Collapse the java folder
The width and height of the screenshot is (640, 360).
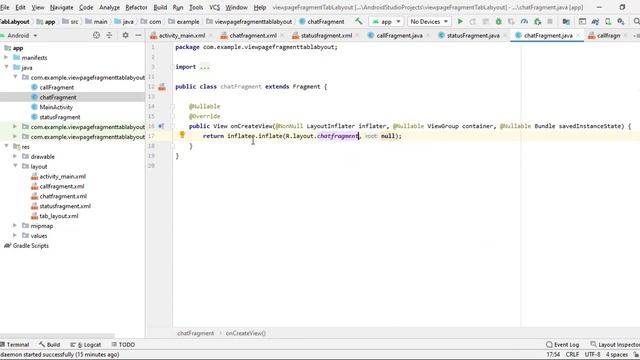pyautogui.click(x=6, y=67)
